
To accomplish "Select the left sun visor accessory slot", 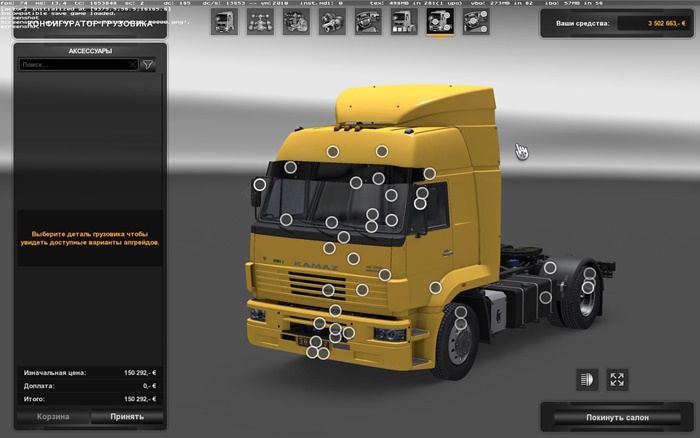I will [x=290, y=167].
